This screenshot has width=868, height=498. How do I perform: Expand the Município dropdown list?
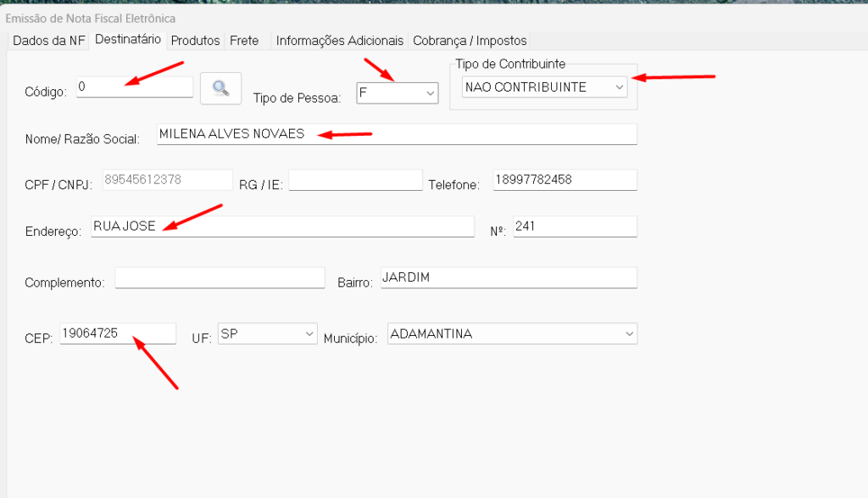point(511,334)
